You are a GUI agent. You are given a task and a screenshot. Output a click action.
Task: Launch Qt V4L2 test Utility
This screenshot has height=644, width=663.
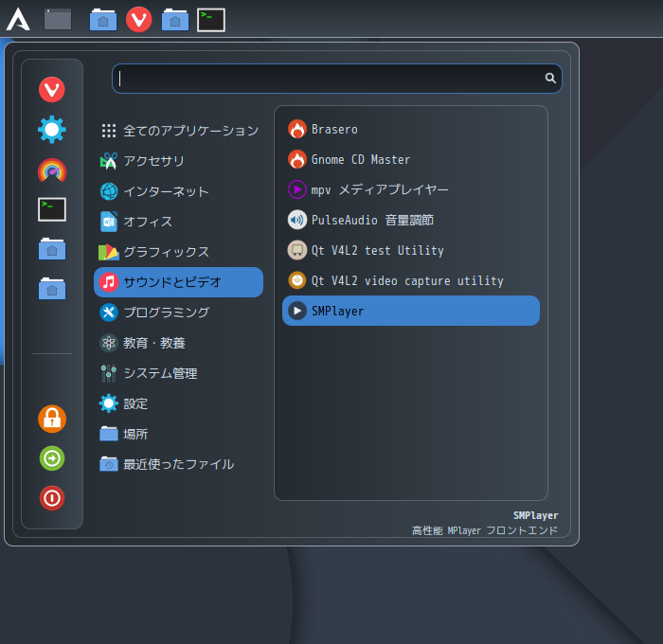tap(411, 250)
